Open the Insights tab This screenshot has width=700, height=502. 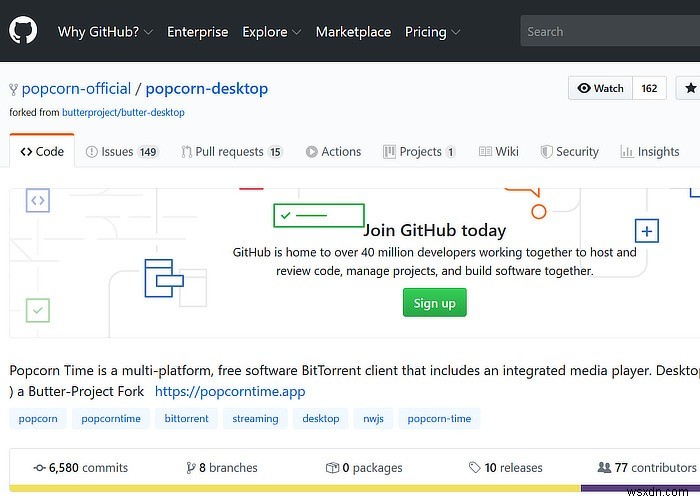[650, 151]
